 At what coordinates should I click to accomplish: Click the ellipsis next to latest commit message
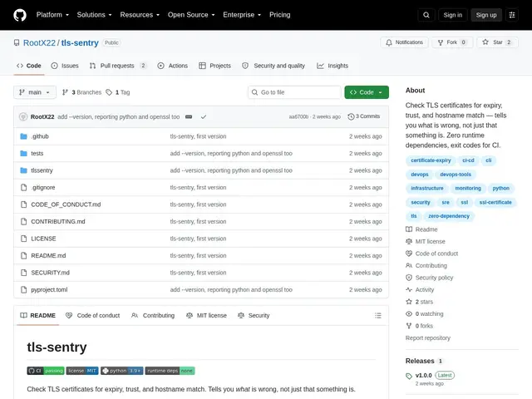(x=189, y=116)
